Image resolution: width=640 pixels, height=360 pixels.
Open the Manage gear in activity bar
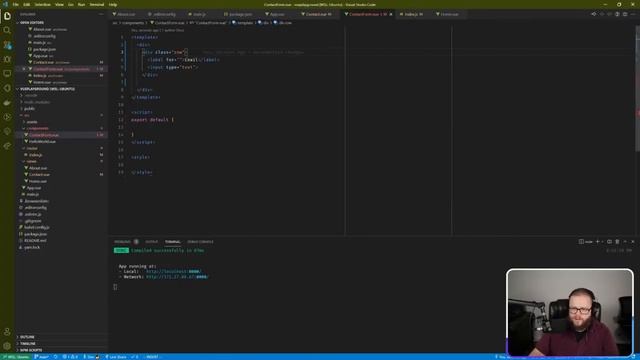[x=7, y=346]
